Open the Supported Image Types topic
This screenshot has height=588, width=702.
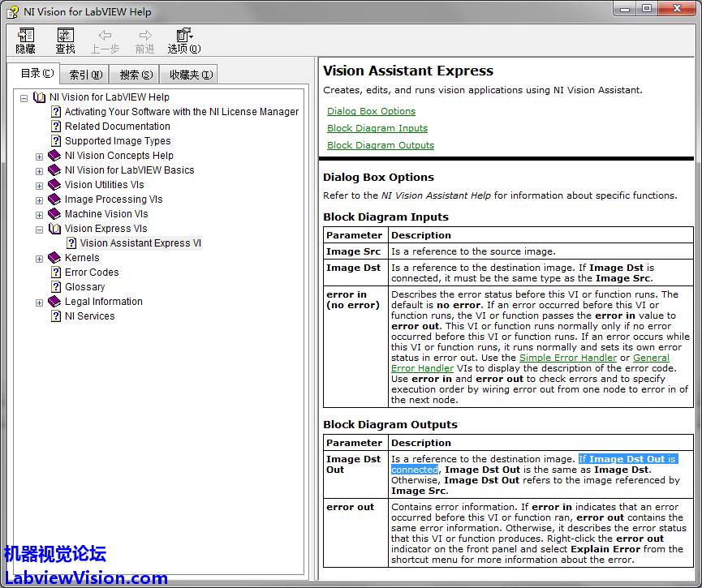tap(118, 141)
